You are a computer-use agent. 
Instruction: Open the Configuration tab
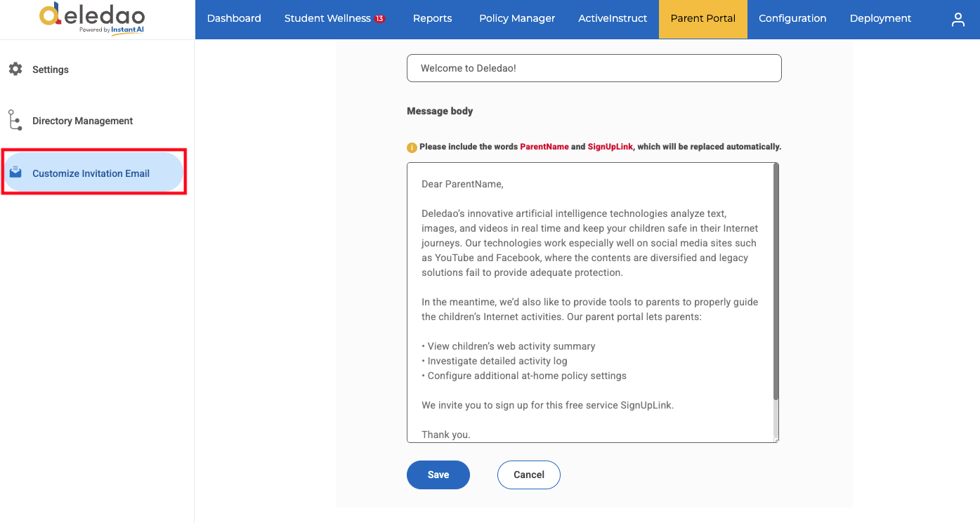pos(792,19)
